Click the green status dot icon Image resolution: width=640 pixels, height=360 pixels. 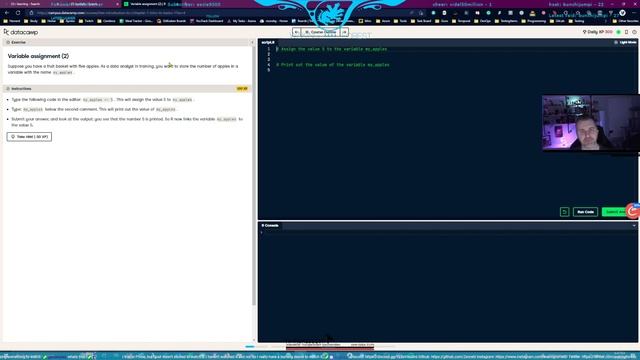(x=619, y=32)
